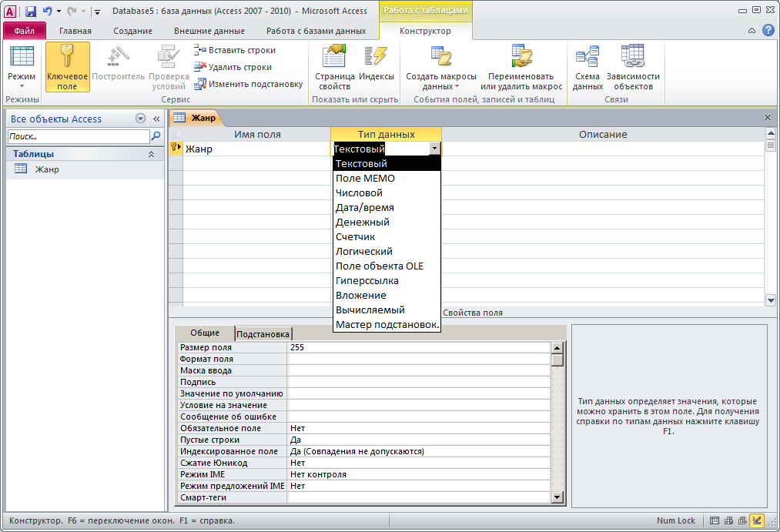
Task: Switch to the Подстановка properties tab
Action: 263,334
